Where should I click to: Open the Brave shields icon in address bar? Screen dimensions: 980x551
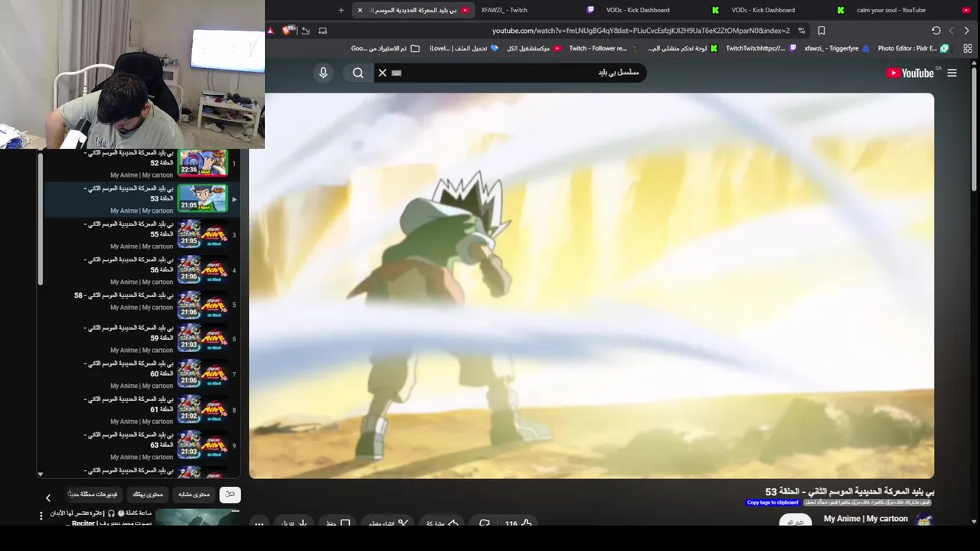click(x=287, y=31)
